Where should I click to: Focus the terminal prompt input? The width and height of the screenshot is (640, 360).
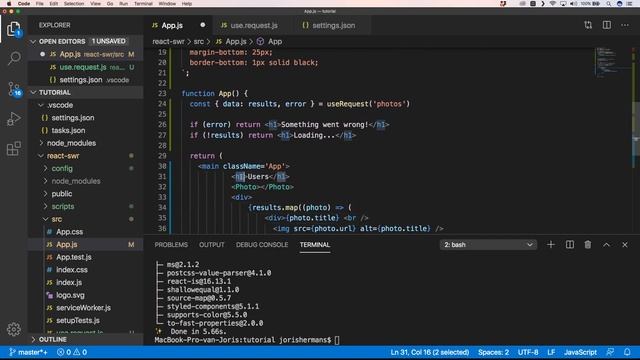point(337,340)
